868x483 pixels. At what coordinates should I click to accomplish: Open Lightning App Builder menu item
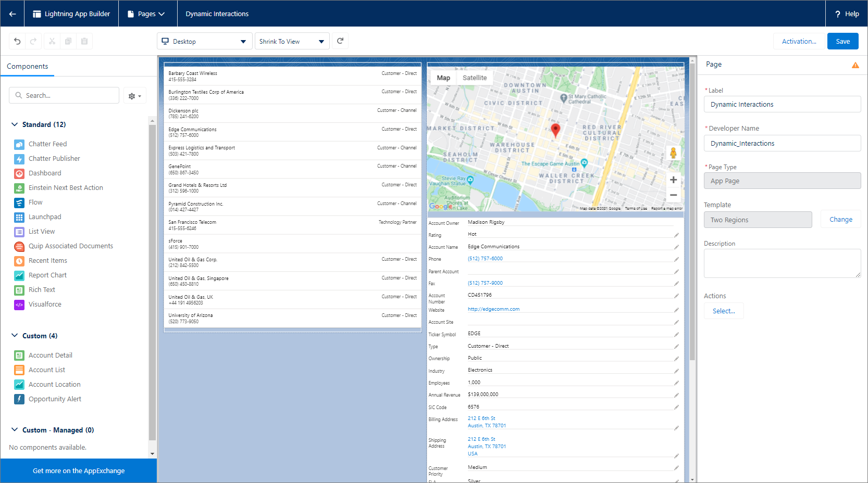click(x=71, y=14)
